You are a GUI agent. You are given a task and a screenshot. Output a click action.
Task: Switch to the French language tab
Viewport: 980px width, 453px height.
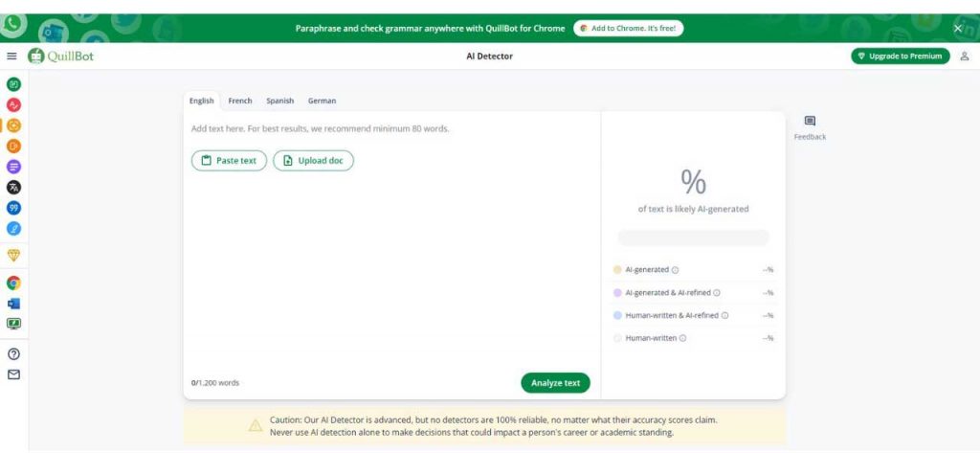click(240, 101)
